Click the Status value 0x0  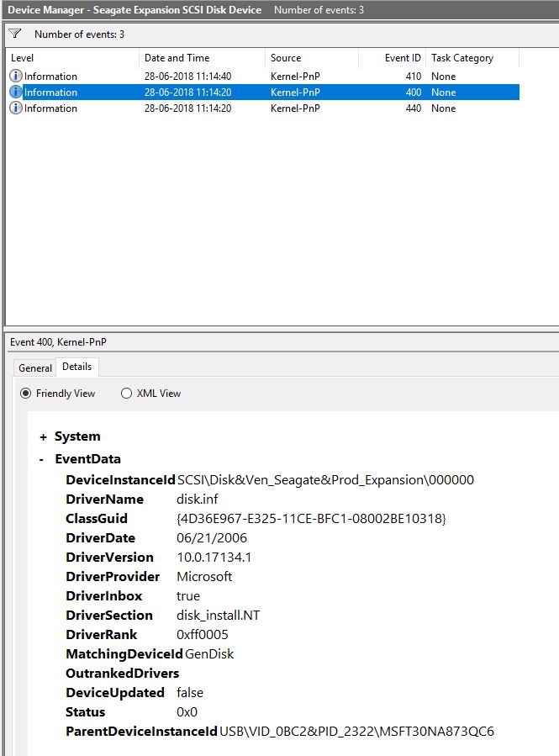click(x=187, y=712)
